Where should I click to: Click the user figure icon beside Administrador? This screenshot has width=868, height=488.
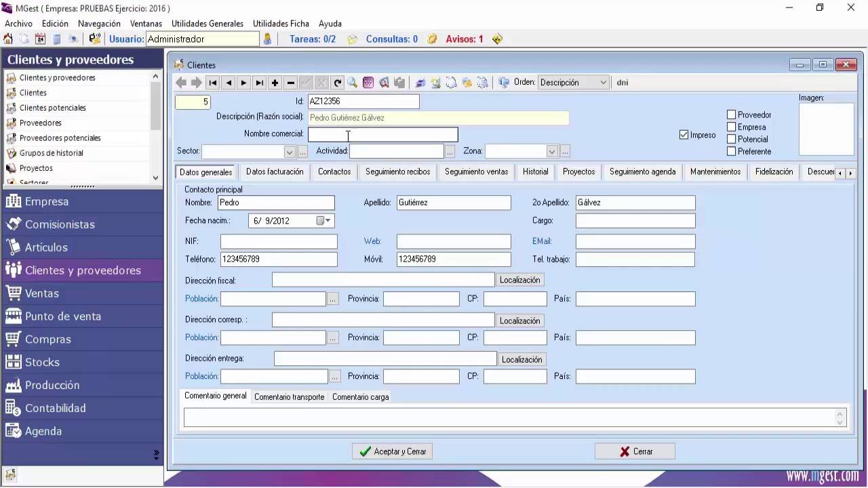(267, 39)
